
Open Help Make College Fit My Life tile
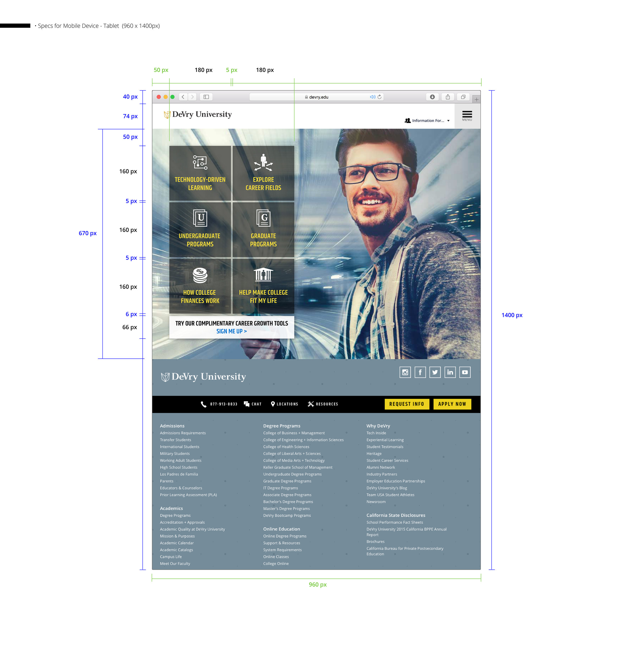(264, 286)
